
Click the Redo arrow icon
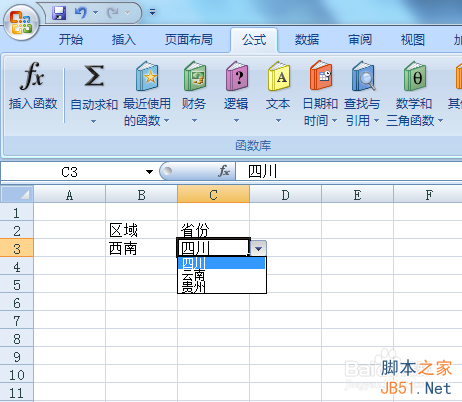113,13
